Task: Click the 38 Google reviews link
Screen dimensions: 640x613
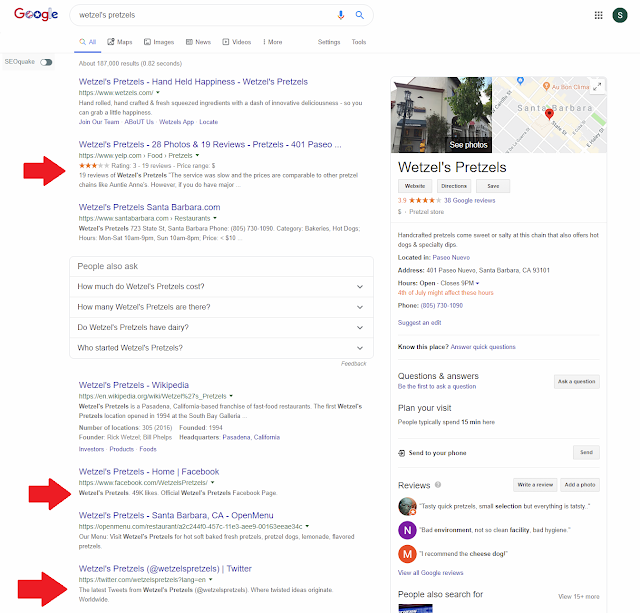Action: tap(469, 200)
